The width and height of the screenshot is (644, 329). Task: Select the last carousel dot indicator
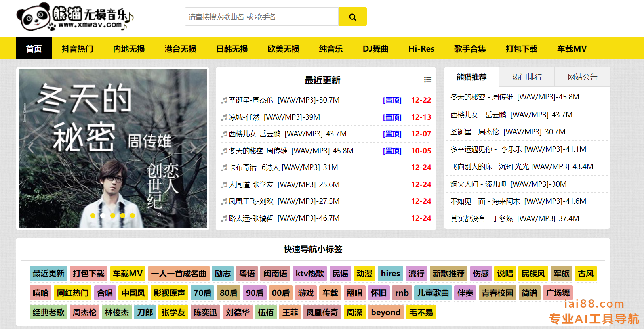(x=133, y=216)
